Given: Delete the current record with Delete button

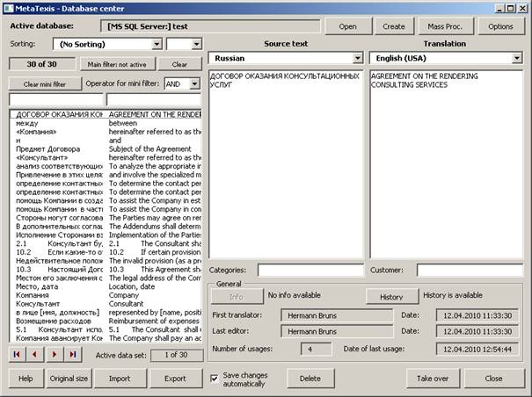Looking at the screenshot, I should coord(310,379).
